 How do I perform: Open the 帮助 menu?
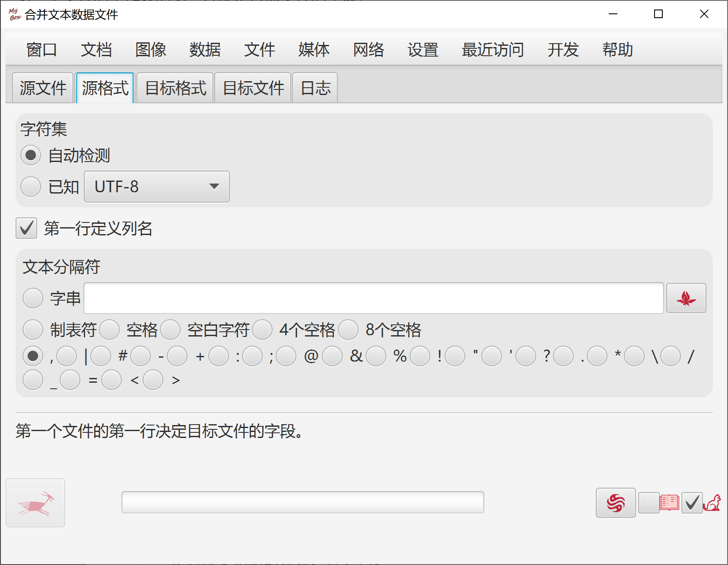[618, 50]
